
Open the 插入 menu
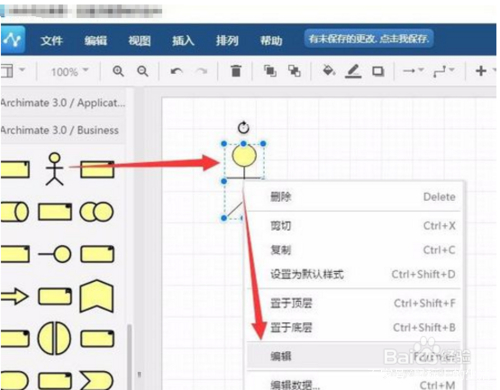183,41
